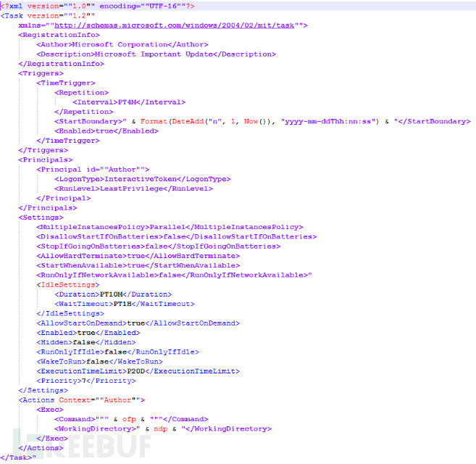Select the Author Microsoft Corporation line
The width and height of the screenshot is (476, 464).
click(122, 45)
